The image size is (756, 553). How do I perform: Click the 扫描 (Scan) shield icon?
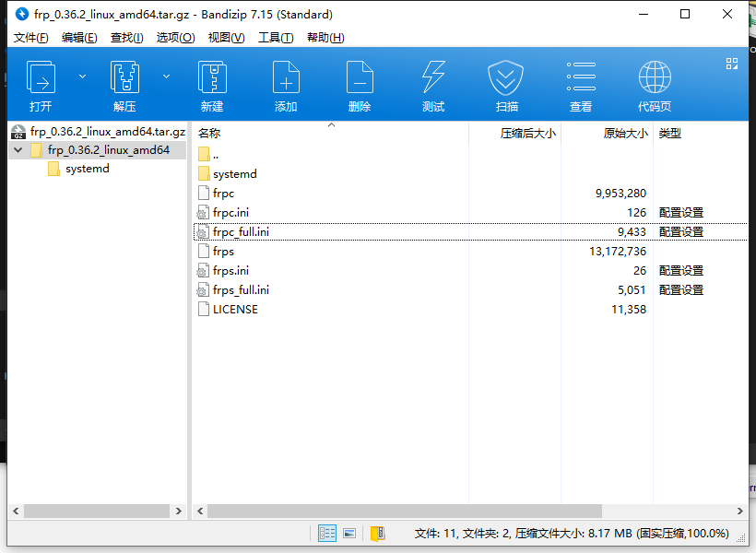[506, 78]
